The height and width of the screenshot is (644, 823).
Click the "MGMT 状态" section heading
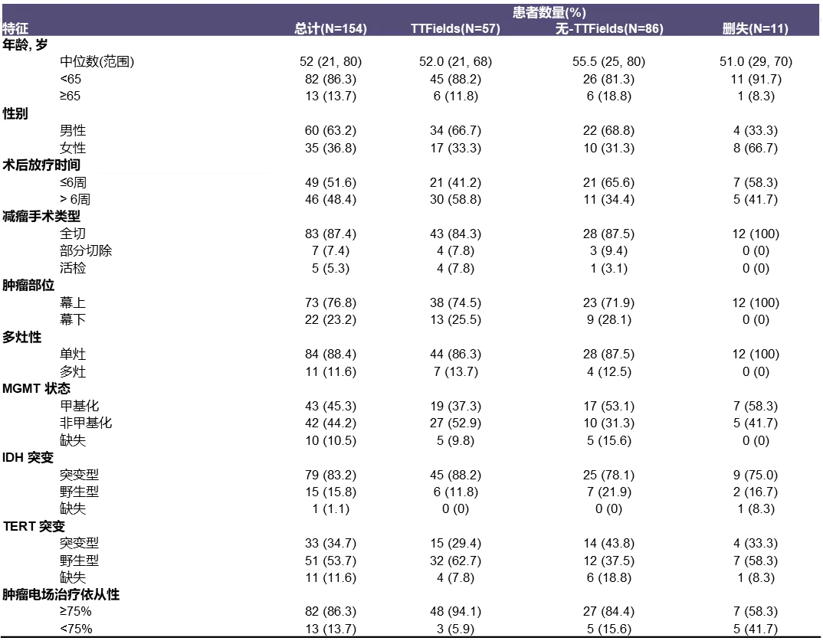(37, 388)
